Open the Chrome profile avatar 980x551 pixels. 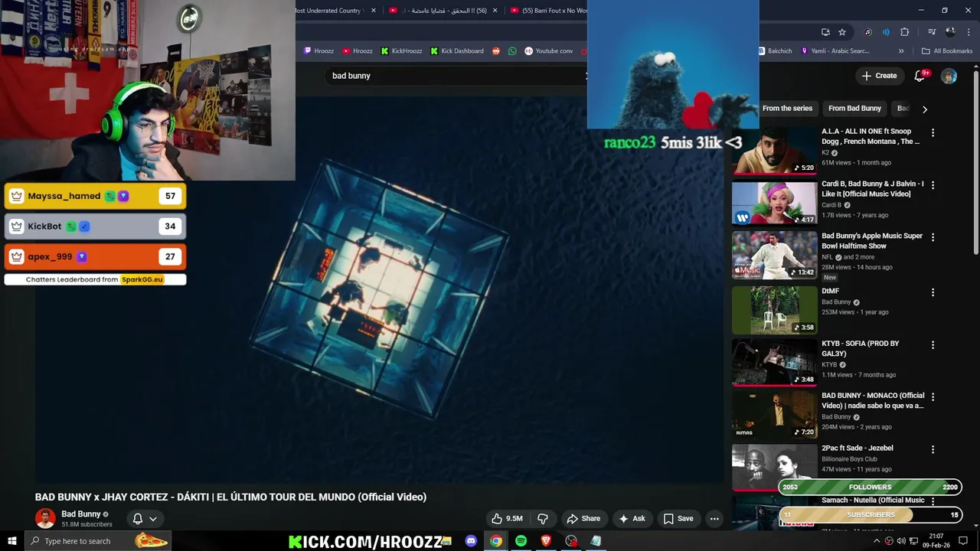[x=950, y=32]
